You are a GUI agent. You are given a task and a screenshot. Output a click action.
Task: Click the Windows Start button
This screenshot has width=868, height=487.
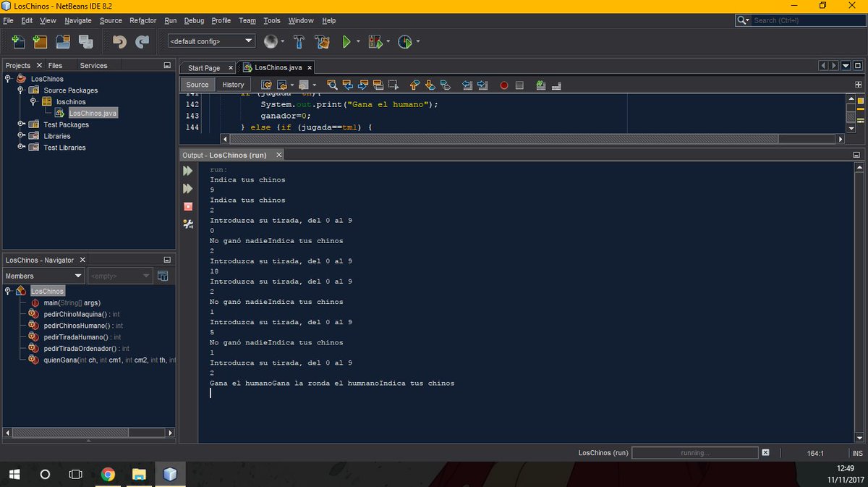tap(14, 475)
